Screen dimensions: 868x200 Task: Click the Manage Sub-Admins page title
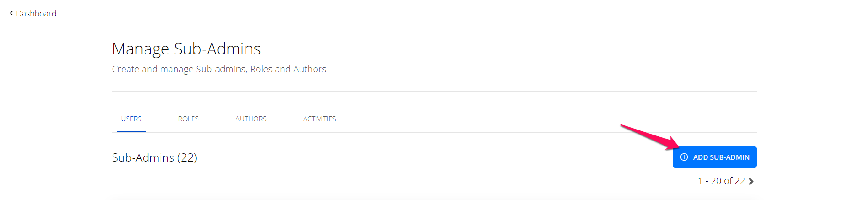point(187,49)
